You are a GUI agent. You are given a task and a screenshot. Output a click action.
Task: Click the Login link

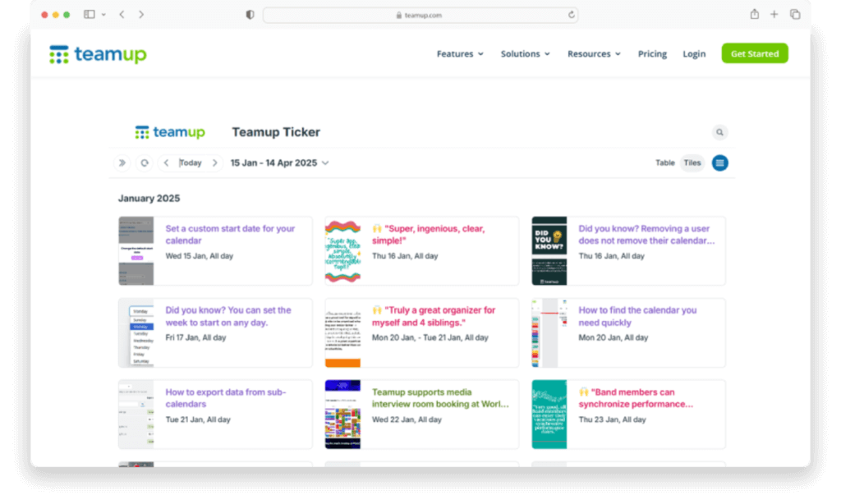click(694, 54)
